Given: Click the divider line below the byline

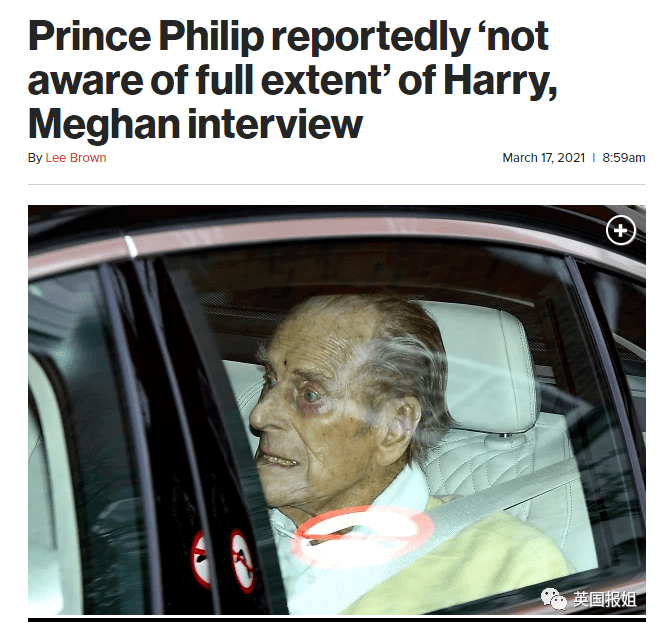Looking at the screenshot, I should coord(337,184).
